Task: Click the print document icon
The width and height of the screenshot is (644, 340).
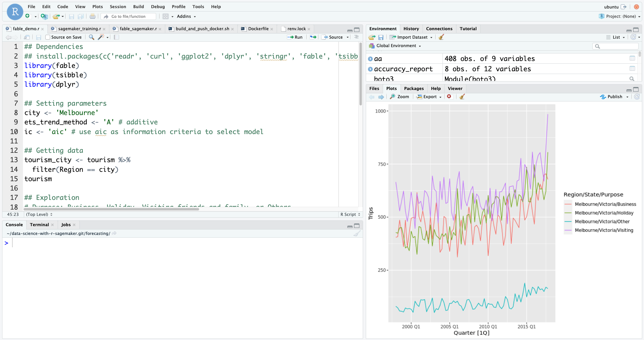Action: click(92, 16)
